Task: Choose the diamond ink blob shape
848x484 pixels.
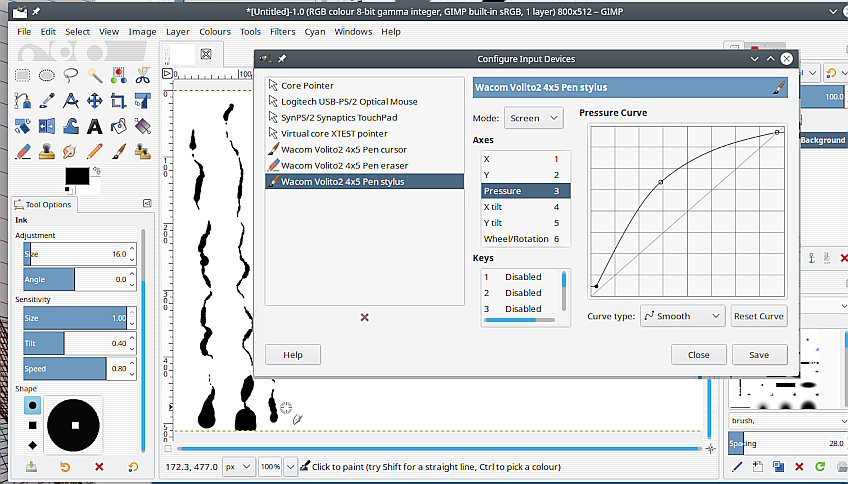Action: [x=33, y=444]
